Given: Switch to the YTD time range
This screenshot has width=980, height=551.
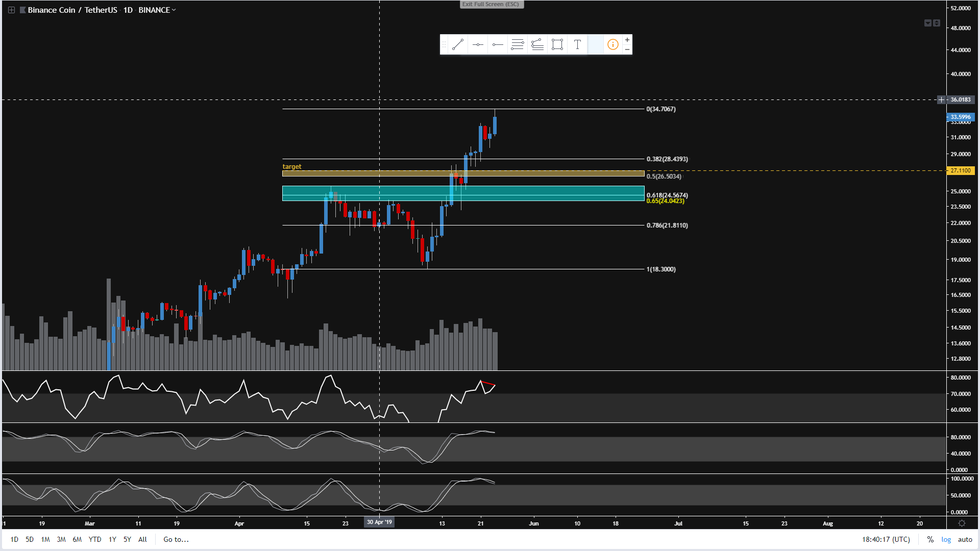Looking at the screenshot, I should pyautogui.click(x=94, y=539).
